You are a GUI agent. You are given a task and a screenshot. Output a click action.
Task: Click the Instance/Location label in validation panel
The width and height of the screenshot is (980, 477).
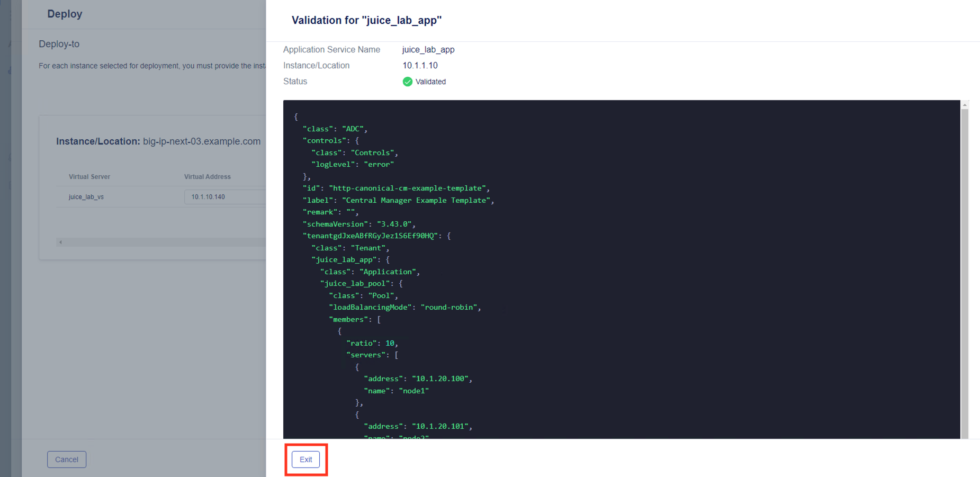(x=316, y=66)
